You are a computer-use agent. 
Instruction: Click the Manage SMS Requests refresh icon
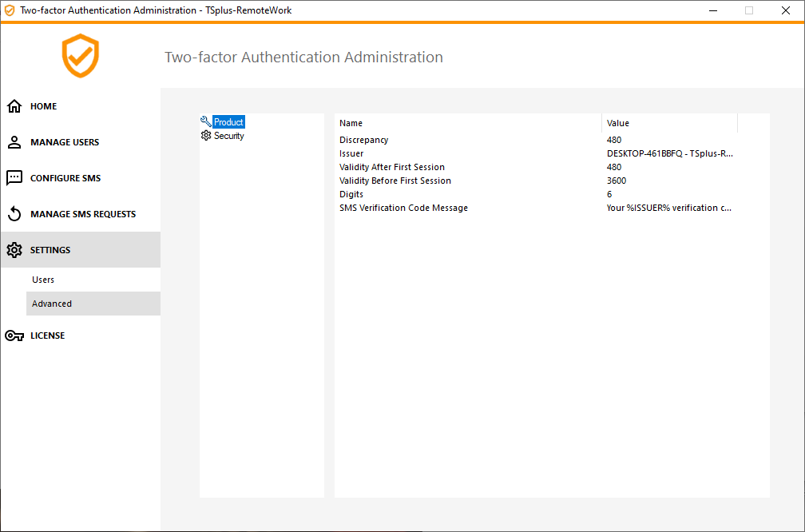[x=14, y=213]
